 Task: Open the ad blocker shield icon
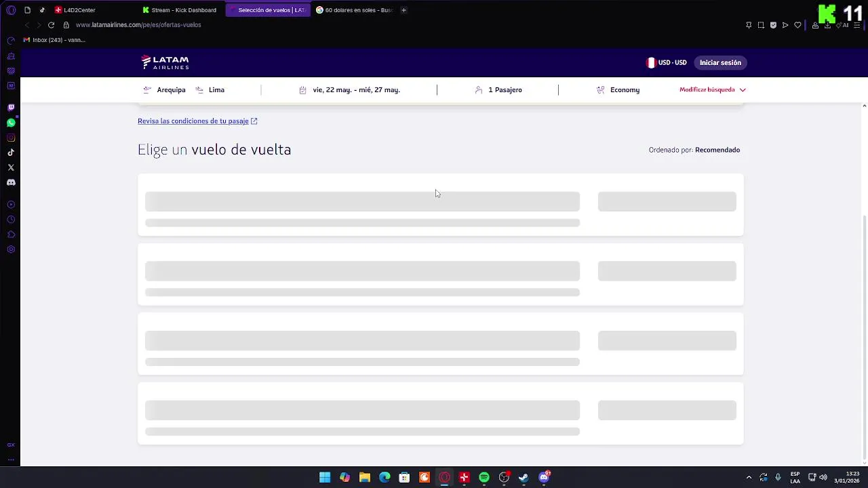(773, 25)
